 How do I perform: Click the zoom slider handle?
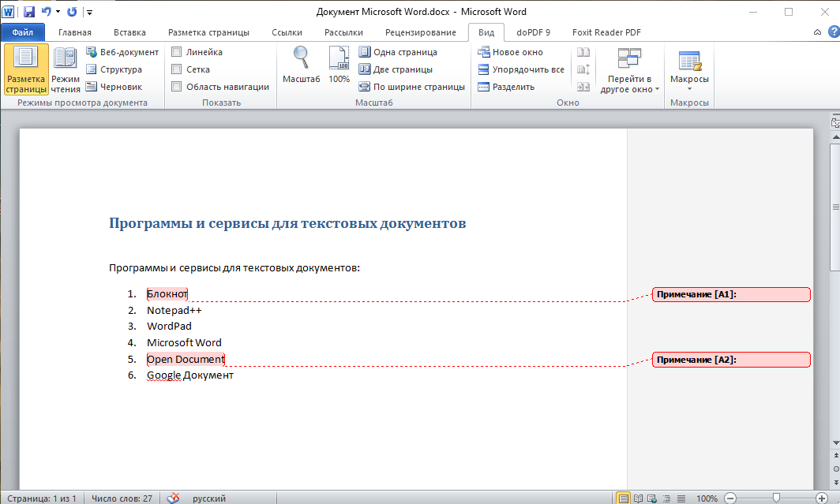[x=776, y=498]
